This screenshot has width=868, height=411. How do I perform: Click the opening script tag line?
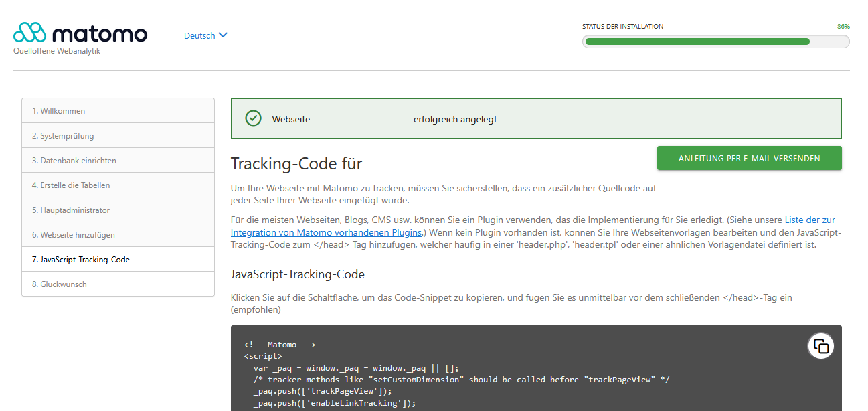(263, 357)
